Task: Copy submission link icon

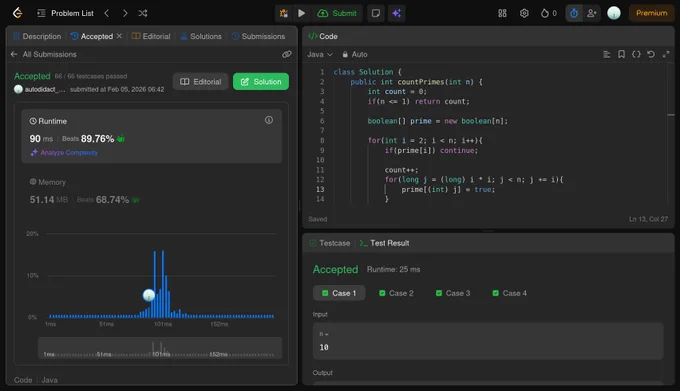Action: click(x=287, y=54)
